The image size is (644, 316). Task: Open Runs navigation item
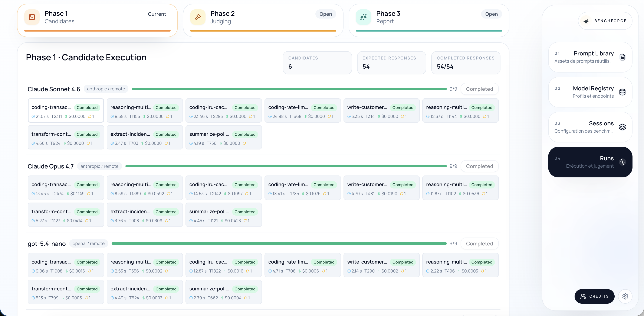click(x=590, y=162)
